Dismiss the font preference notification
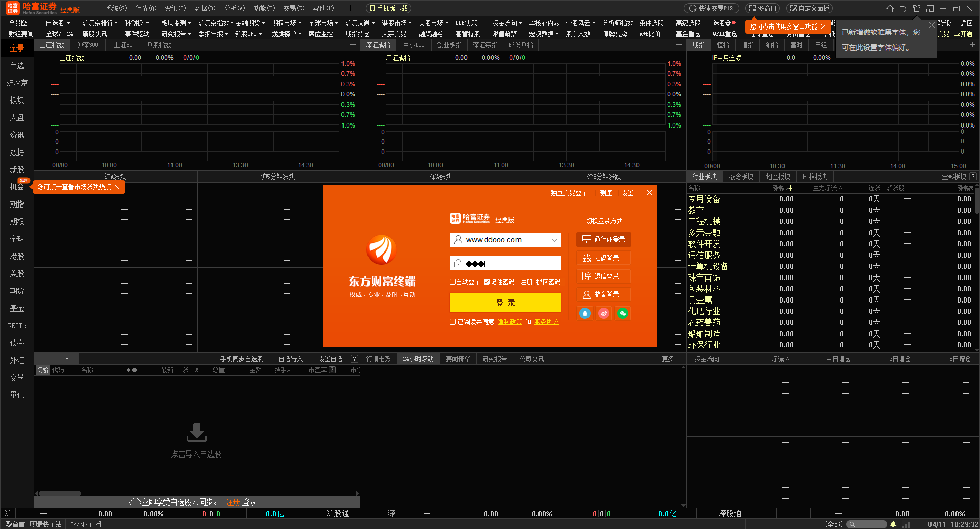 coord(932,24)
